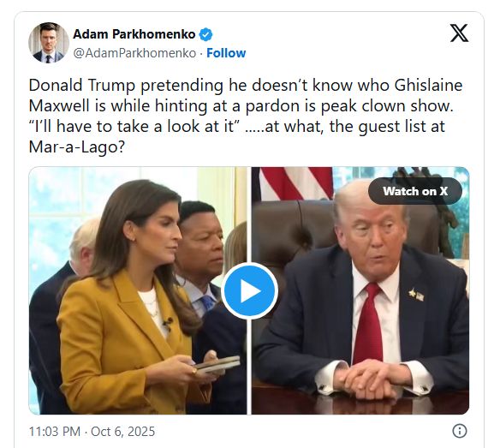Open the info icon beside the timestamp
This screenshot has width=494, height=448.
(x=460, y=431)
